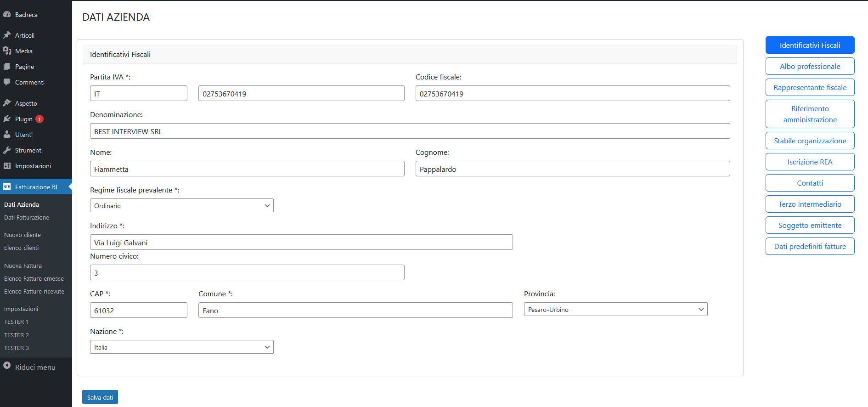Click the Bacheca dashboard icon
This screenshot has height=407, width=868.
pos(7,14)
